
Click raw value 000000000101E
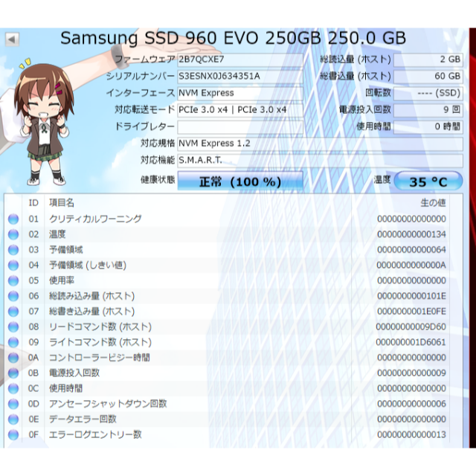click(x=411, y=296)
